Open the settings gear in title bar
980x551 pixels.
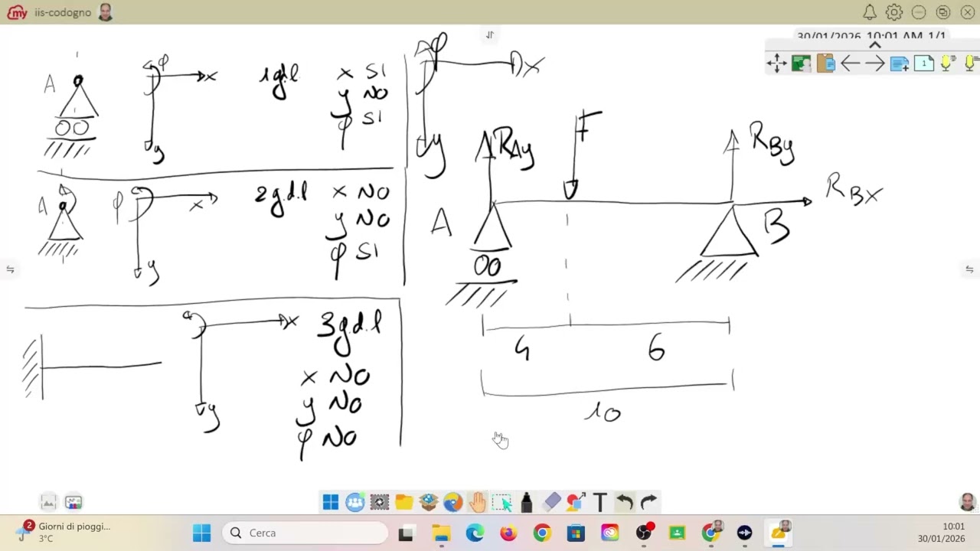pyautogui.click(x=894, y=12)
